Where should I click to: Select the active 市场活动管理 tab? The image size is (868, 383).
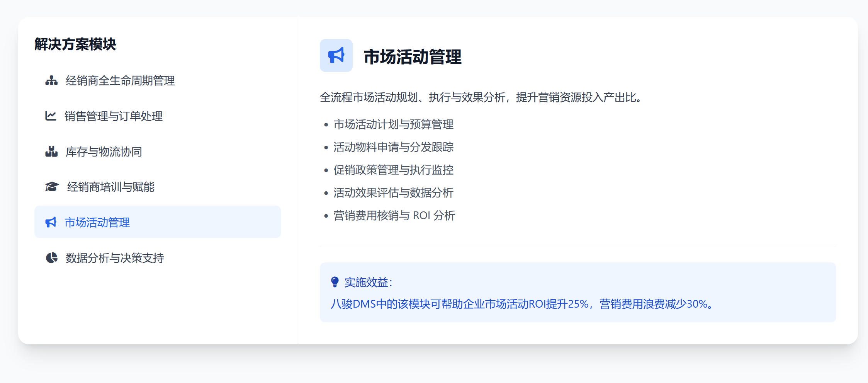(x=158, y=222)
